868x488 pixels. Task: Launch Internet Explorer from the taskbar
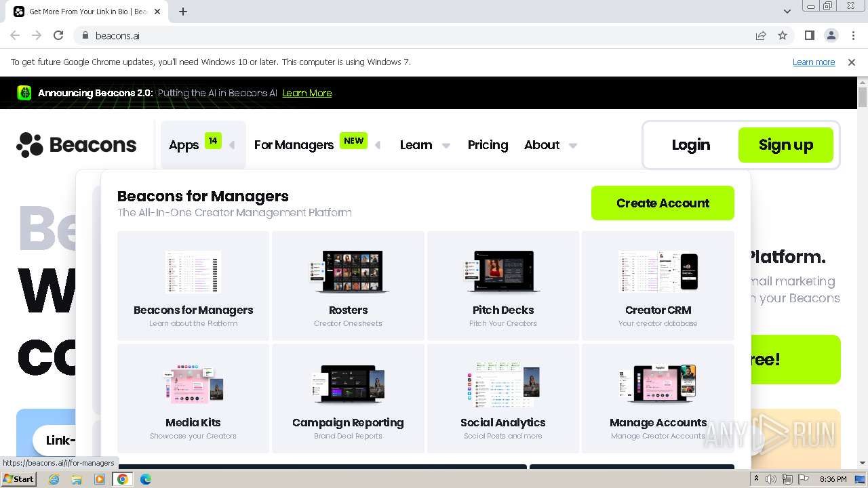54,479
